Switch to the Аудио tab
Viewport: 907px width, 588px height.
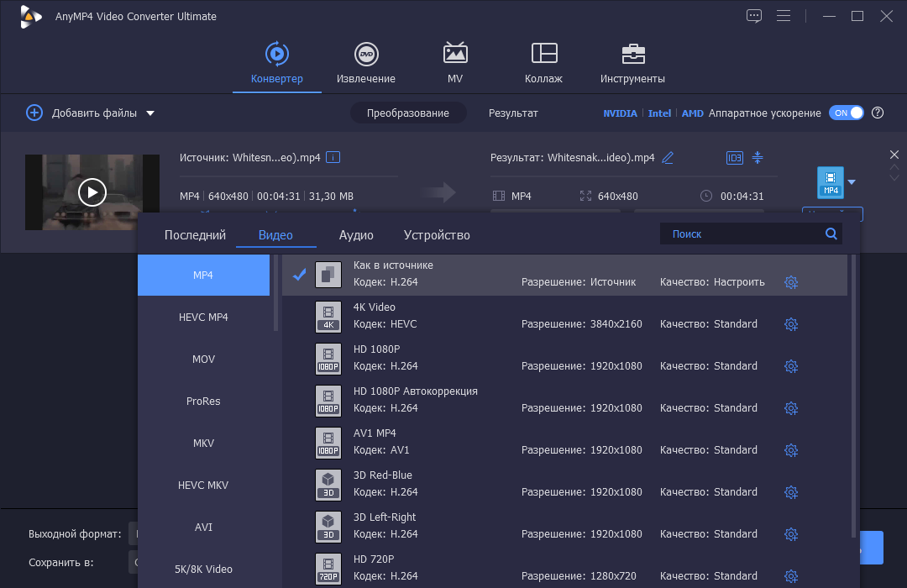[x=356, y=235]
